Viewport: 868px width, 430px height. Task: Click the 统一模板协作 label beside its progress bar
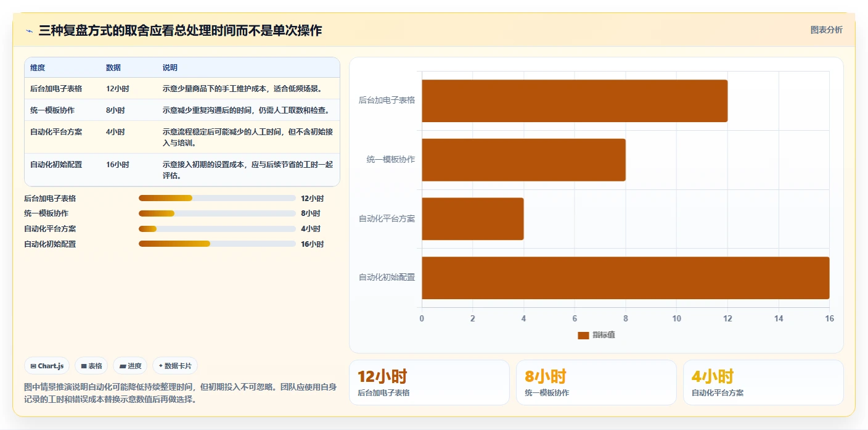pyautogui.click(x=46, y=213)
